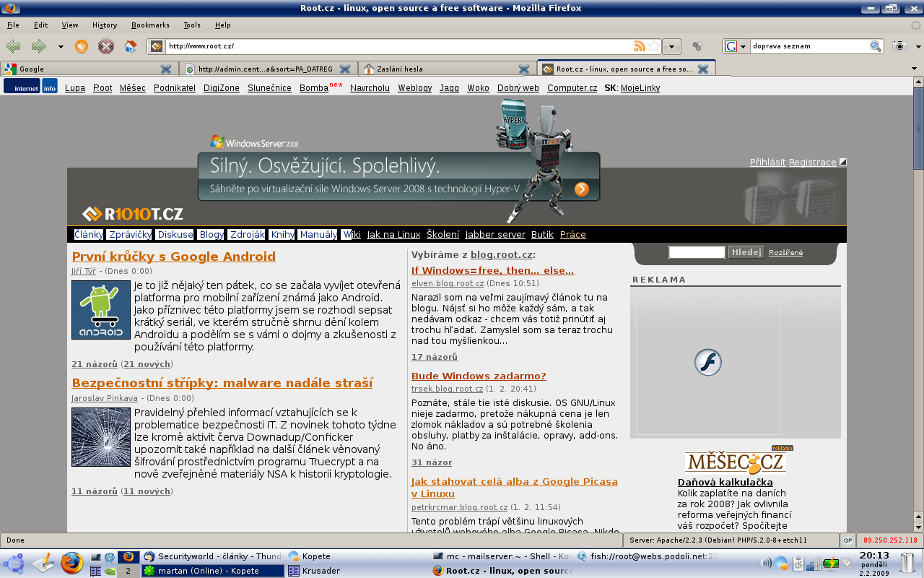Image resolution: width=924 pixels, height=578 pixels.
Task: Click the Kopete tray icon
Action: 781,564
